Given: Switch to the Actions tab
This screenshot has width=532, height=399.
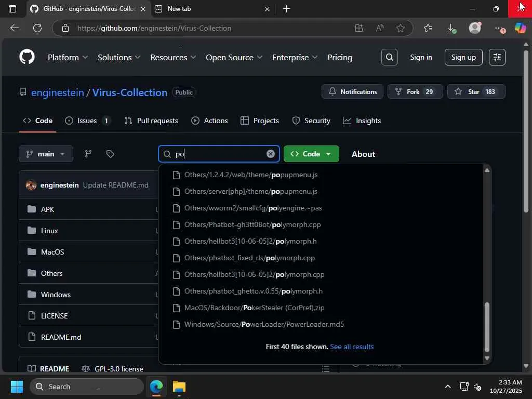Looking at the screenshot, I should click(209, 121).
